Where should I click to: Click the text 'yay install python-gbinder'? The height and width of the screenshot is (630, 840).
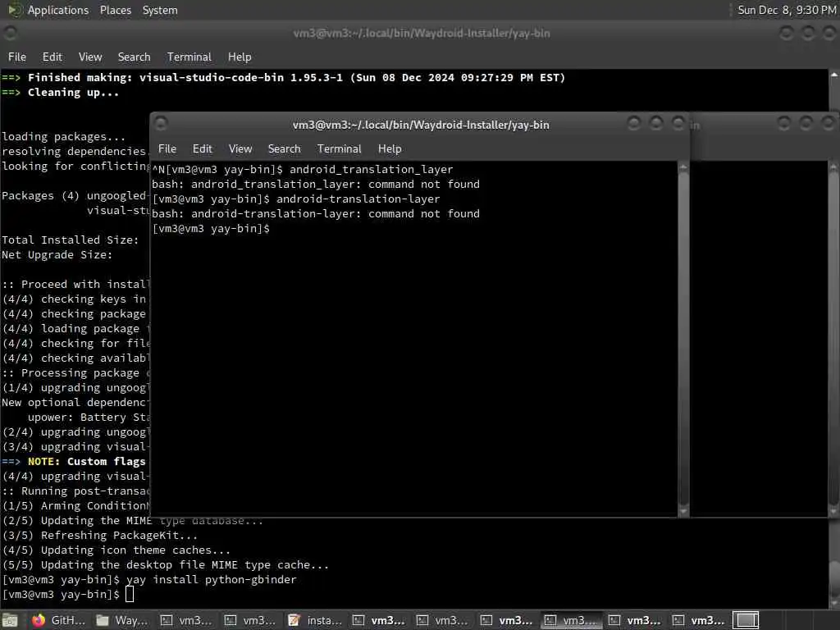click(x=211, y=580)
